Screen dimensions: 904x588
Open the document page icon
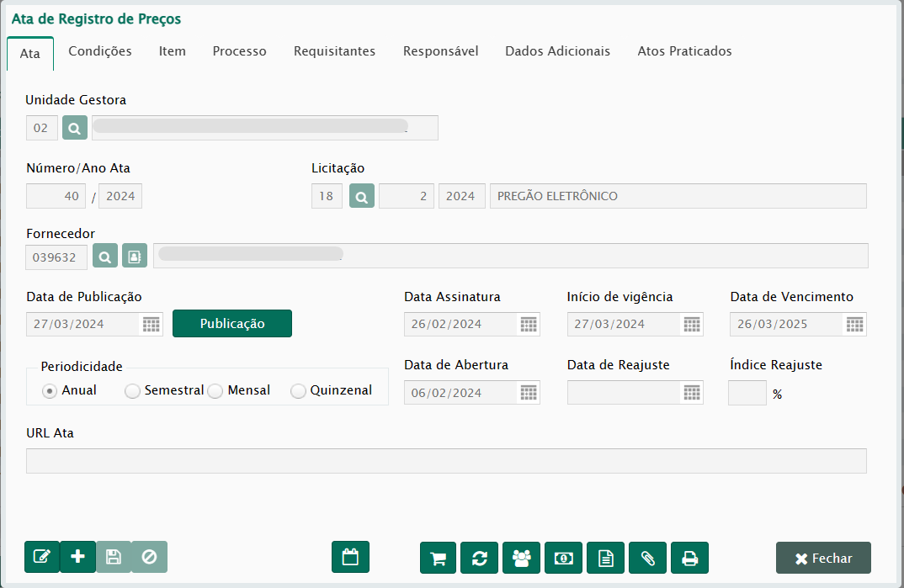[605, 558]
